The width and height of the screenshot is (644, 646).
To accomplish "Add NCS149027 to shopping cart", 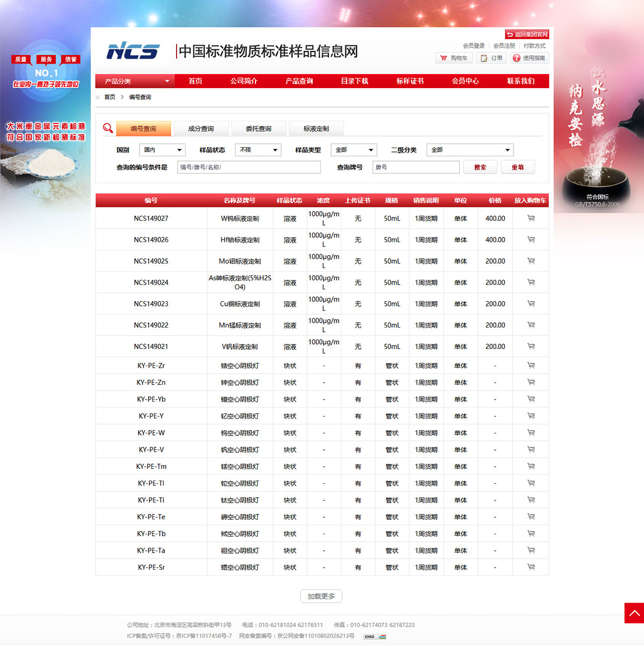I will point(531,219).
